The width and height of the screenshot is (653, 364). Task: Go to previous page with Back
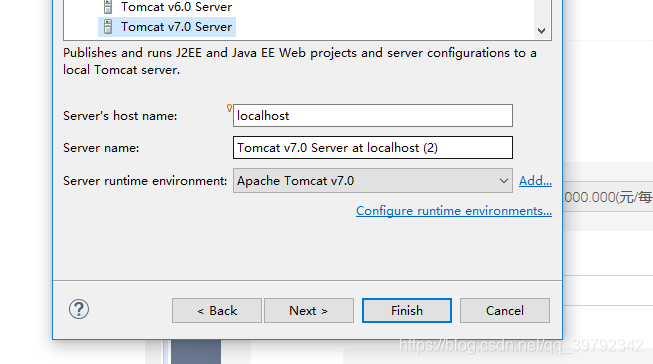click(x=217, y=310)
